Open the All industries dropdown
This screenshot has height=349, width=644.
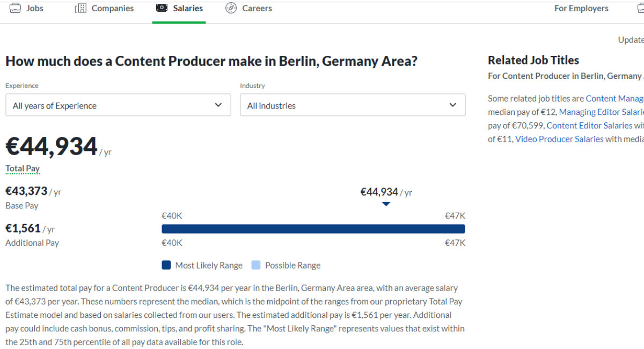click(x=353, y=105)
